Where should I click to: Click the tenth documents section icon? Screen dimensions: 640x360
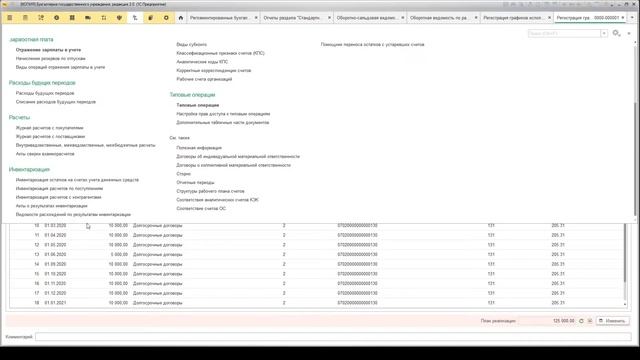pos(151,18)
